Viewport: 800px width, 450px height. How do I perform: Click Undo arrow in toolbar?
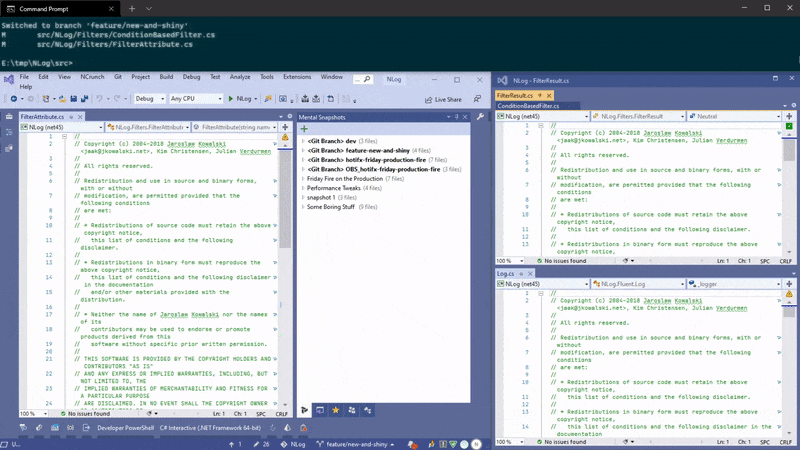[x=99, y=99]
